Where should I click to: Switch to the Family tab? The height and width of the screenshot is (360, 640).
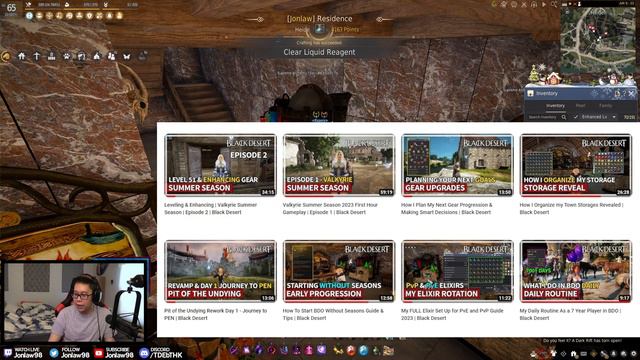(605, 106)
